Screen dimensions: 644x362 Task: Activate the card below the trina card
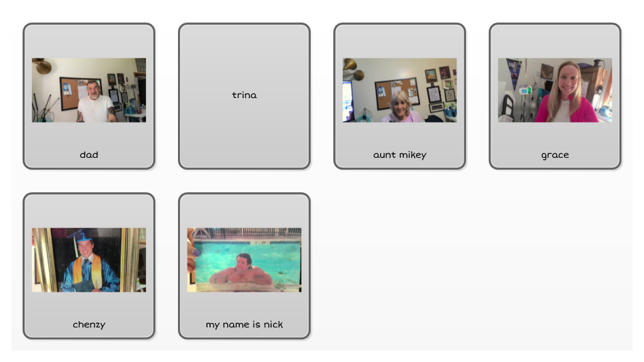click(244, 266)
